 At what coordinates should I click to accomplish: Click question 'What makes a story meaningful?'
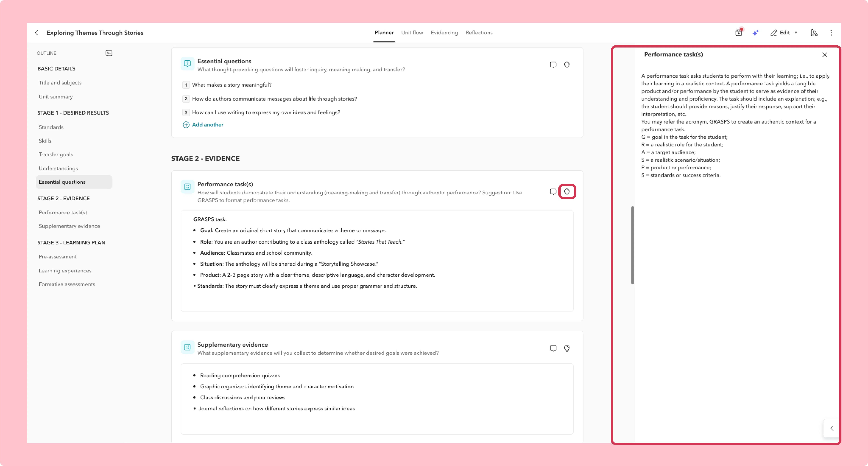(x=232, y=85)
